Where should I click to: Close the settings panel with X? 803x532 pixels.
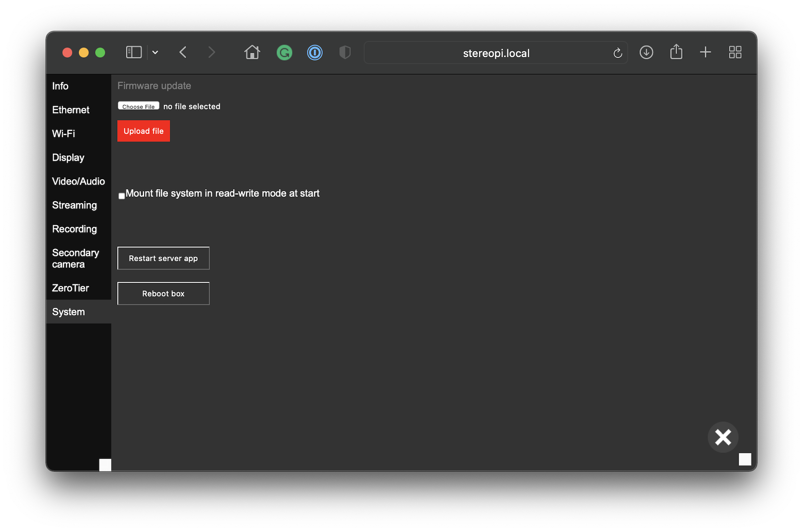(x=723, y=437)
